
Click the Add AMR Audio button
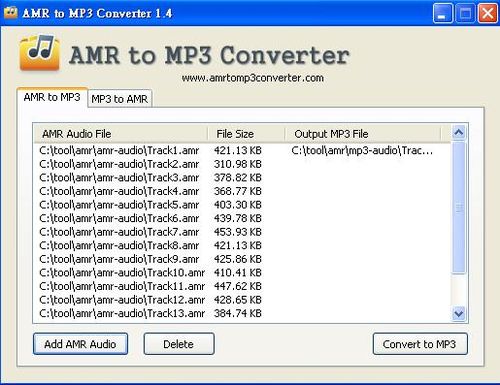(80, 344)
